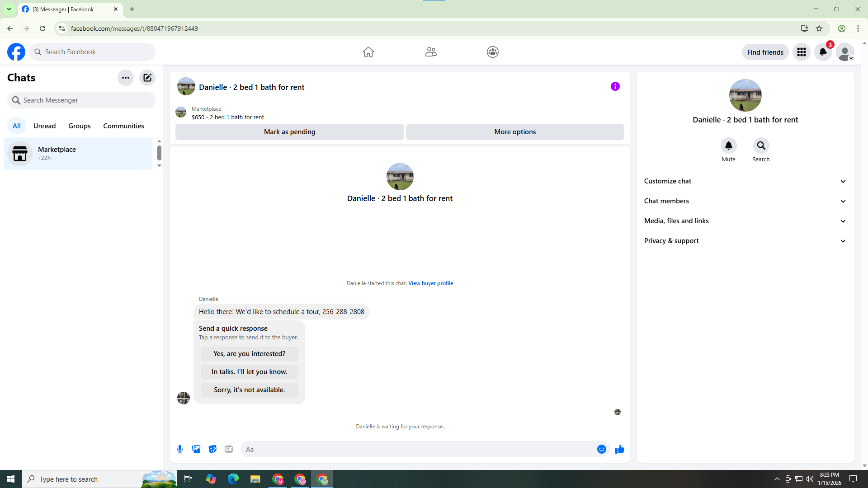Choose an emoji with the smiley icon
This screenshot has height=488, width=868.
(x=601, y=449)
